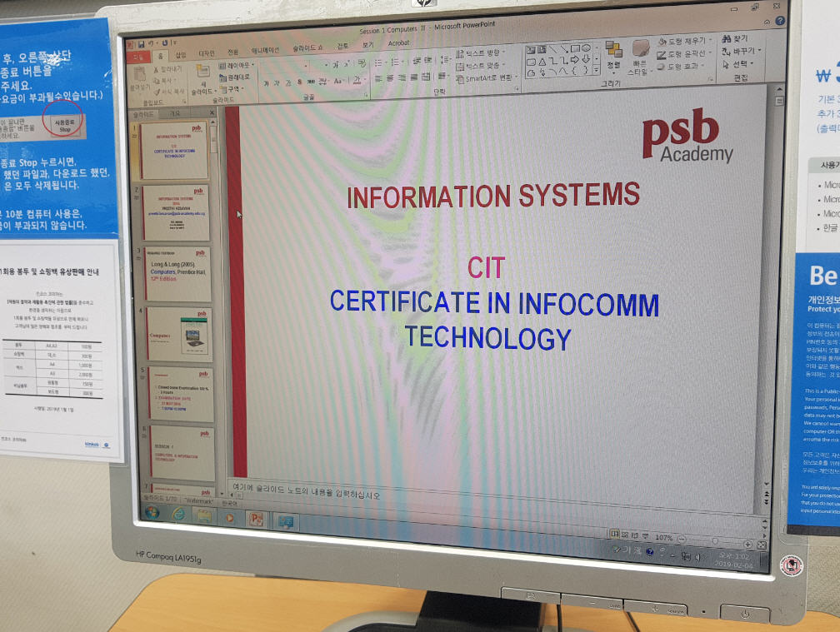Select the Oval shape in shapes gallery
Viewport: 840px width, 632px height.
click(x=586, y=48)
